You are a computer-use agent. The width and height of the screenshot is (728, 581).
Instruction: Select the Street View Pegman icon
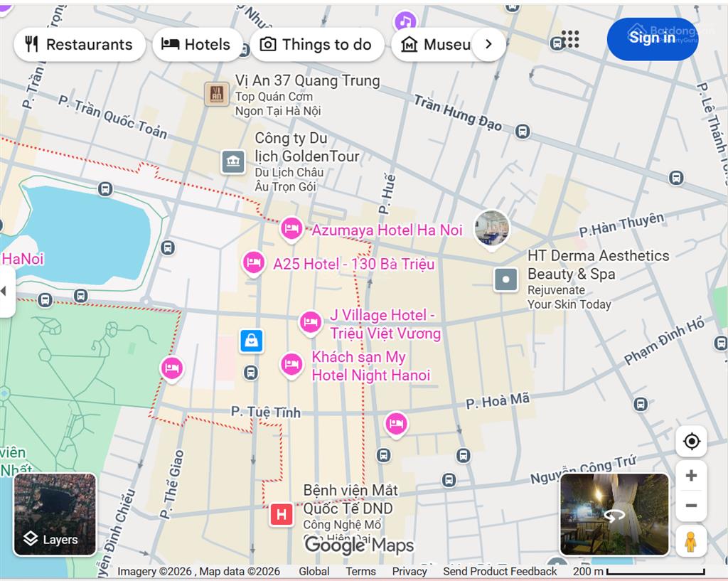point(691,541)
